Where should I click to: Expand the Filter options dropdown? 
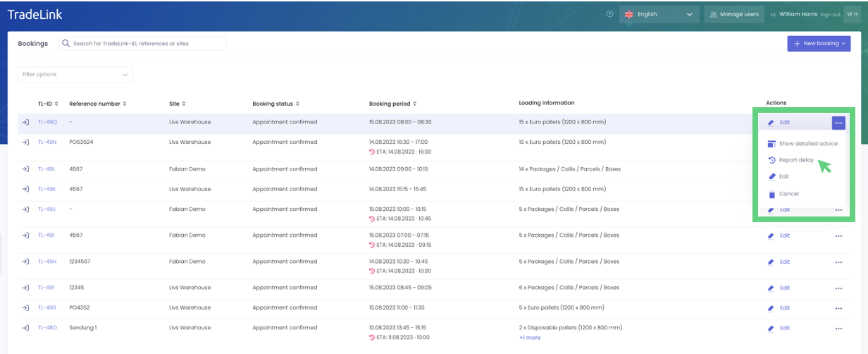coord(75,75)
